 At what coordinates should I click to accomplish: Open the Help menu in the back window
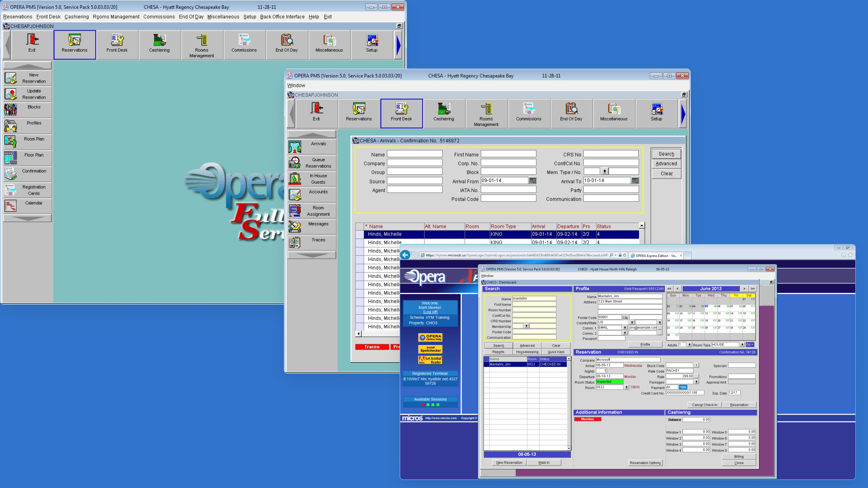coord(314,16)
